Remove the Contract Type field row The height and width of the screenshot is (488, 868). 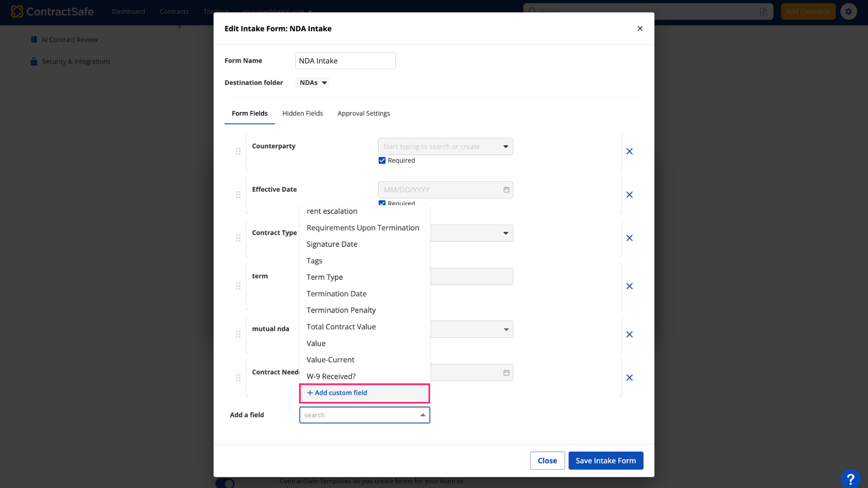click(629, 238)
